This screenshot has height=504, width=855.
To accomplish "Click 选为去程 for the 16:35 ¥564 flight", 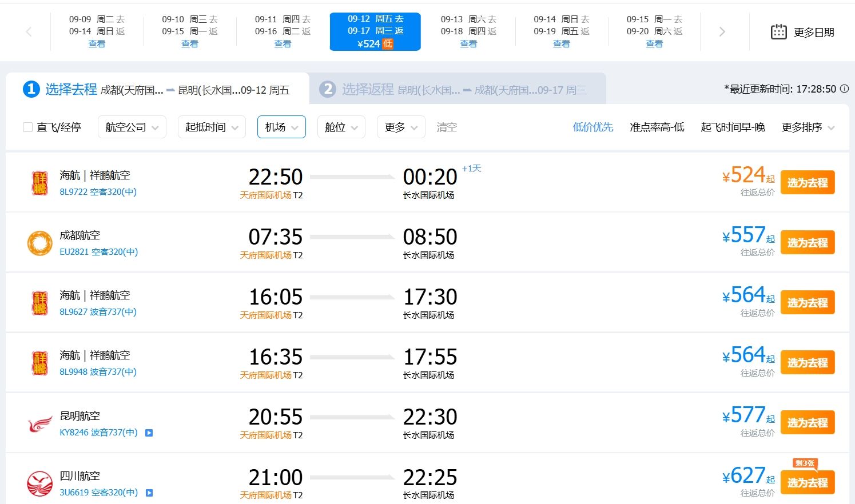I will pos(808,363).
